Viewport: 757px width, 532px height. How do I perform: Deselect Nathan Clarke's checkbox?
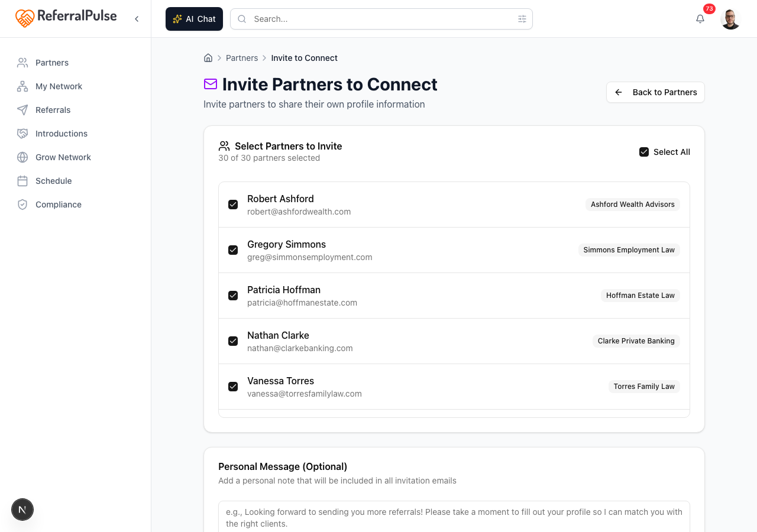[x=233, y=341]
